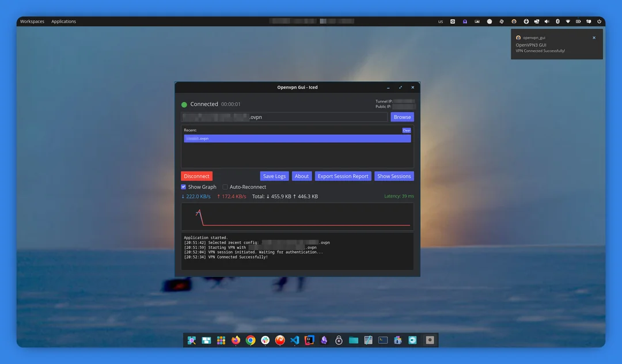
Task: Open the red swirl app icon in the dock
Action: 280,340
